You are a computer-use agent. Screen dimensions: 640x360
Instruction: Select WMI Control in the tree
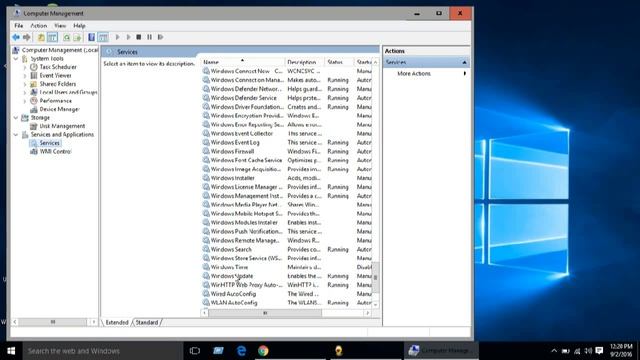pos(55,151)
